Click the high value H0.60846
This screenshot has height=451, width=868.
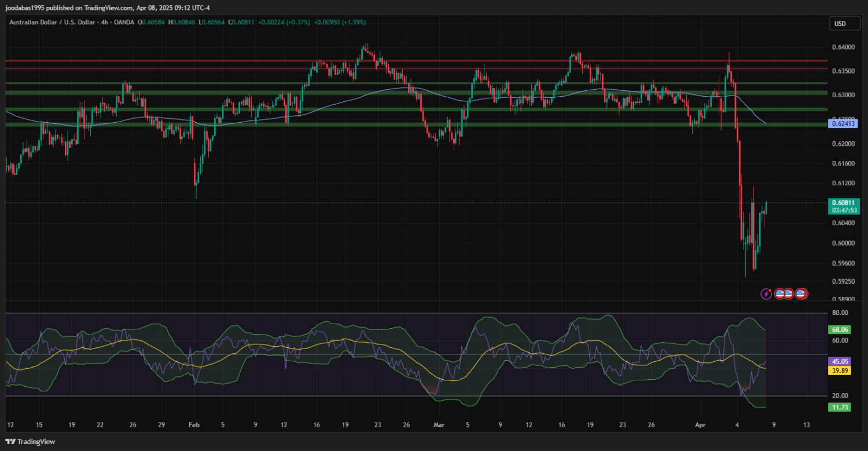point(182,22)
